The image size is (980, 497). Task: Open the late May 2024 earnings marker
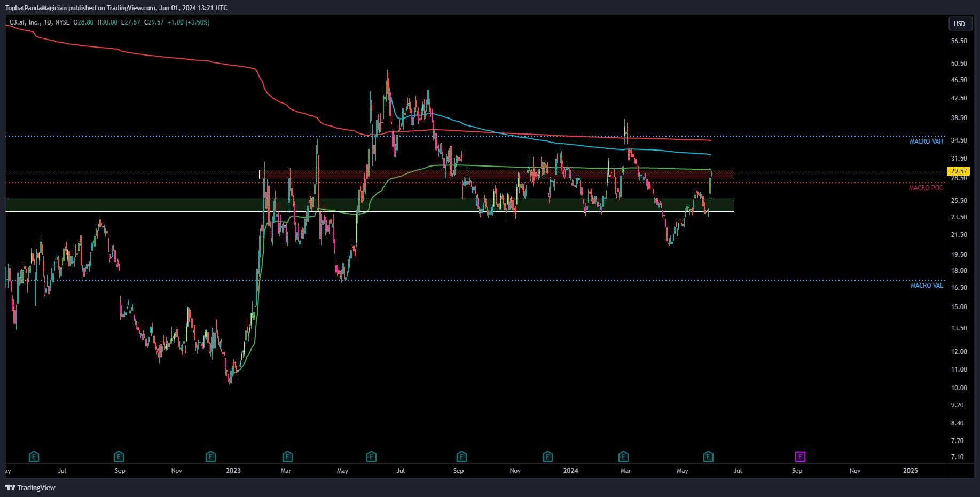click(x=708, y=456)
